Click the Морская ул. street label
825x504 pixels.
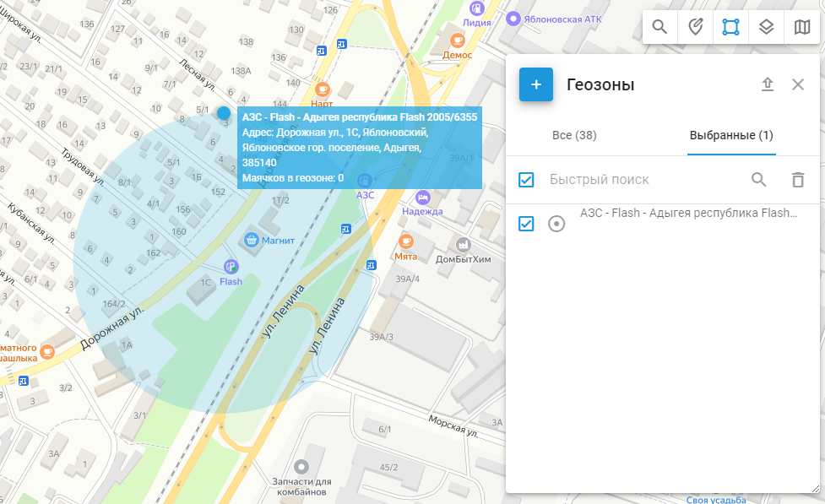point(453,426)
